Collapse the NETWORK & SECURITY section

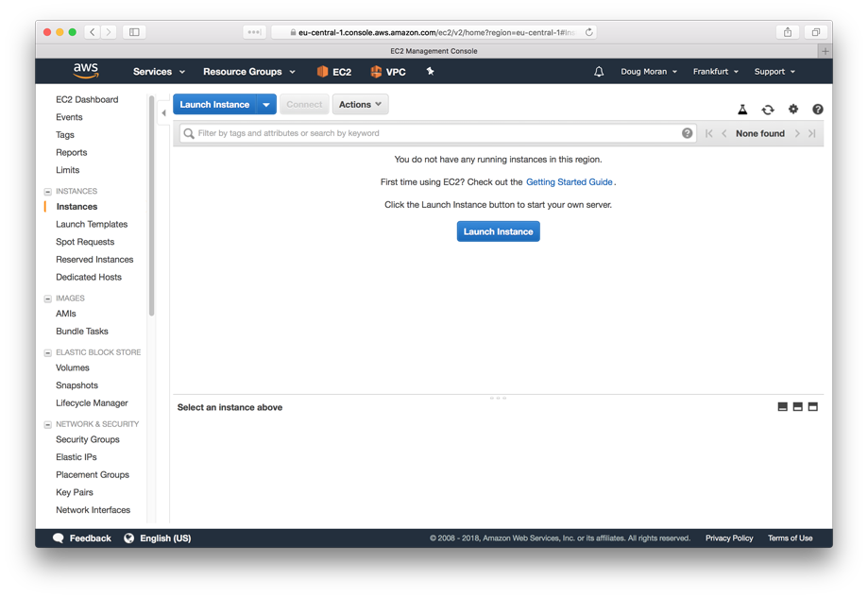point(47,425)
